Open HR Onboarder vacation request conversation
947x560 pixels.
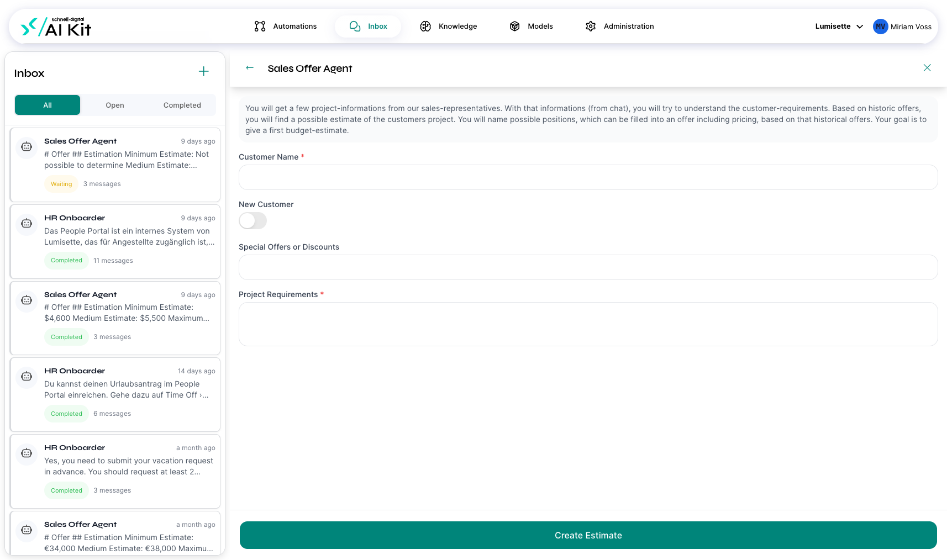pos(115,471)
